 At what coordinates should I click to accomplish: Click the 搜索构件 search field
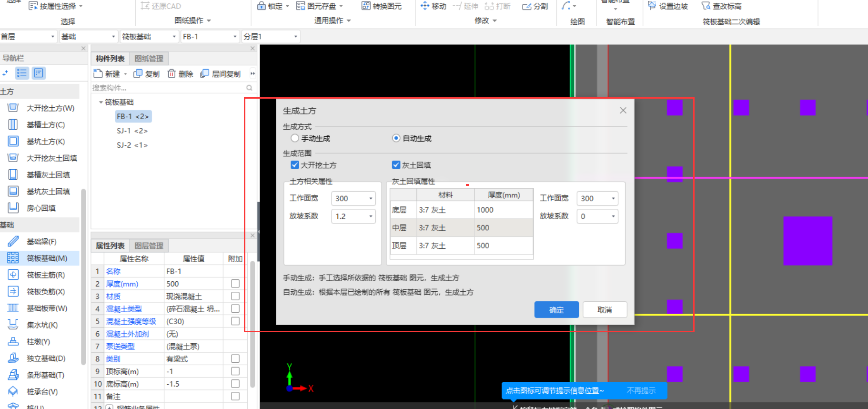tap(172, 88)
